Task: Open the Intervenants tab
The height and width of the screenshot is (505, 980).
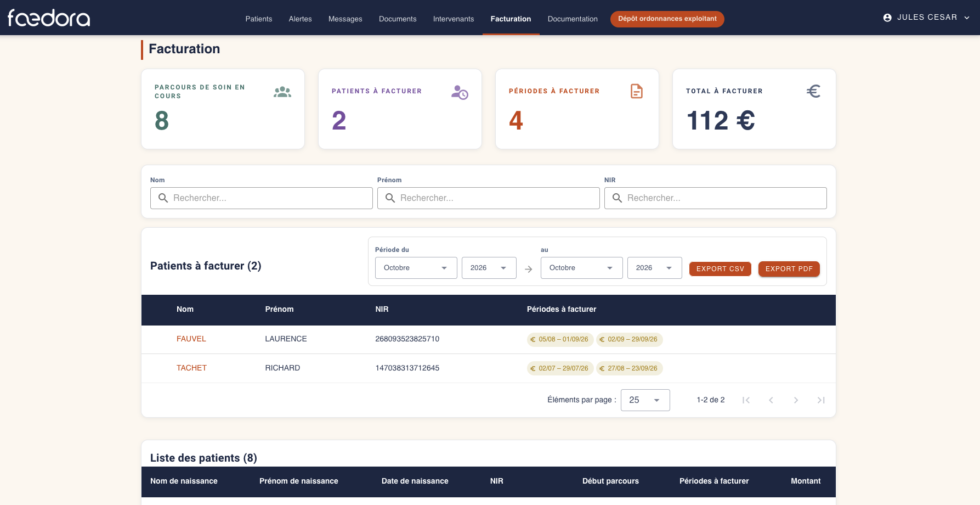Action: [x=454, y=19]
